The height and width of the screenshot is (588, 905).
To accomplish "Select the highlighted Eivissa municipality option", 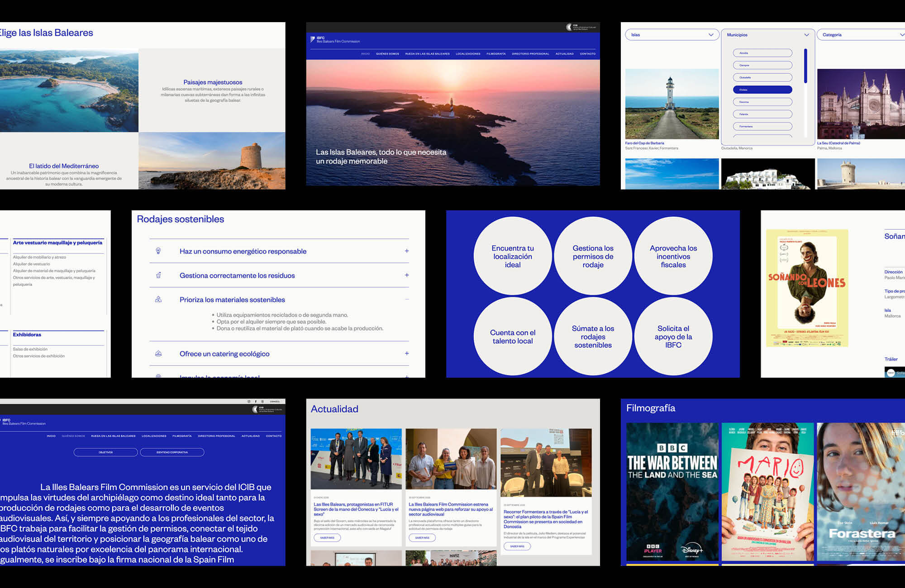I will click(762, 90).
